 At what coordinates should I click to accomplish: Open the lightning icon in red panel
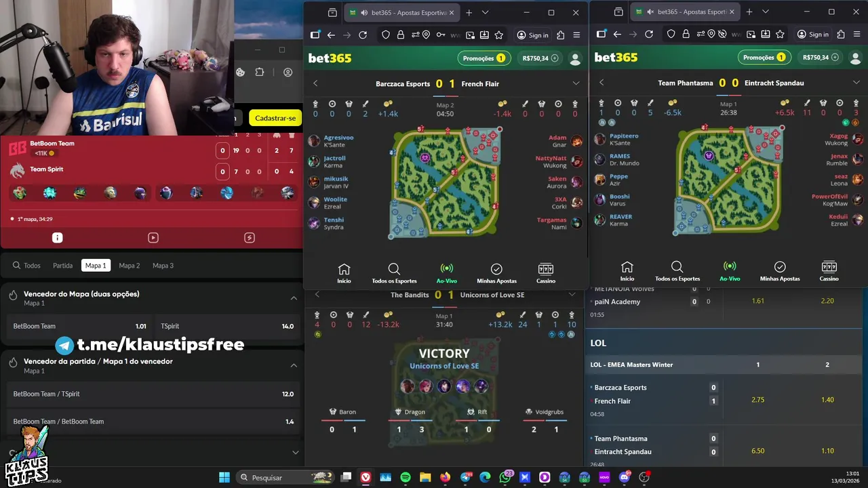249,238
